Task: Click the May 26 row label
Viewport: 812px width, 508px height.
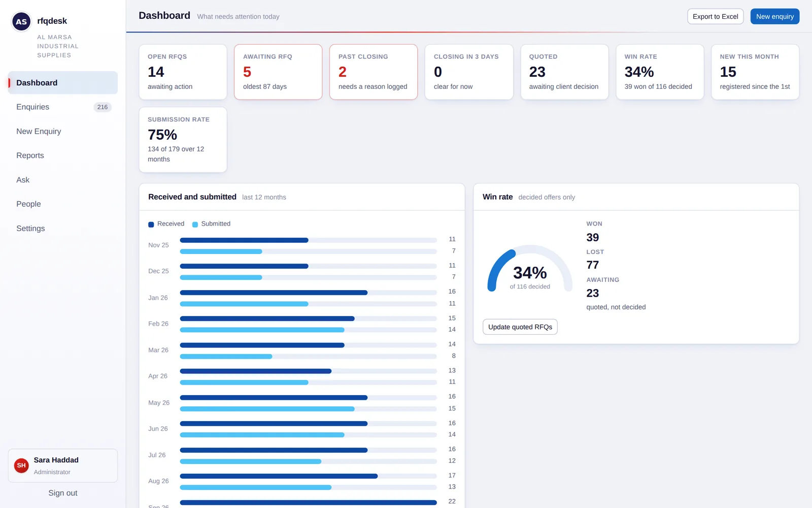Action: [159, 403]
